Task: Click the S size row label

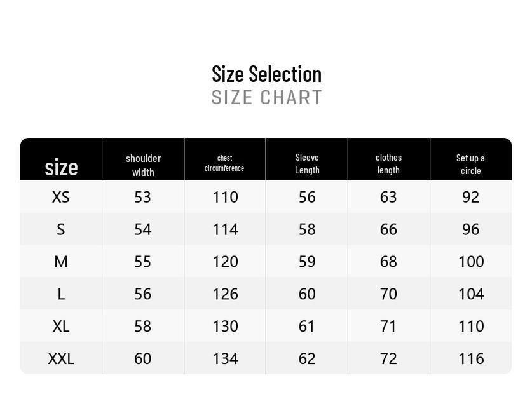Action: click(61, 229)
